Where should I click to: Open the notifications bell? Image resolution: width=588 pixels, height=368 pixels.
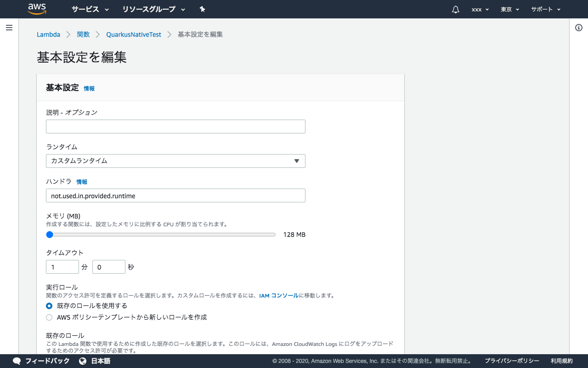[x=455, y=9]
